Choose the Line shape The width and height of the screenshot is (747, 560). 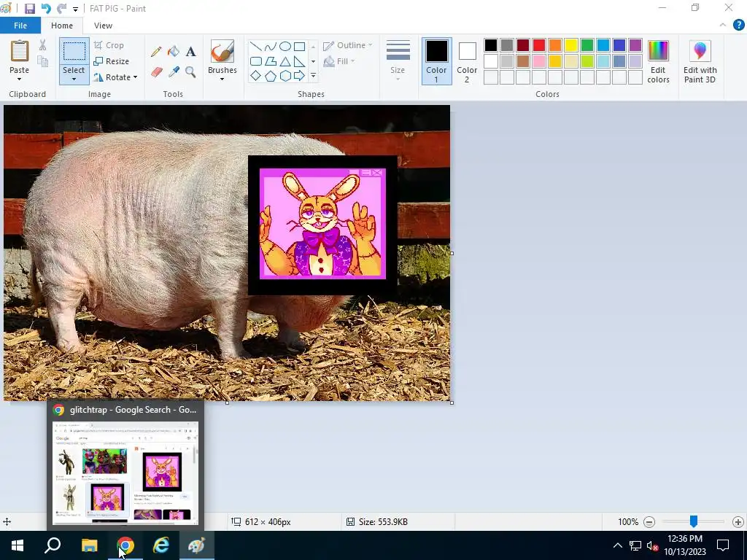(x=256, y=46)
